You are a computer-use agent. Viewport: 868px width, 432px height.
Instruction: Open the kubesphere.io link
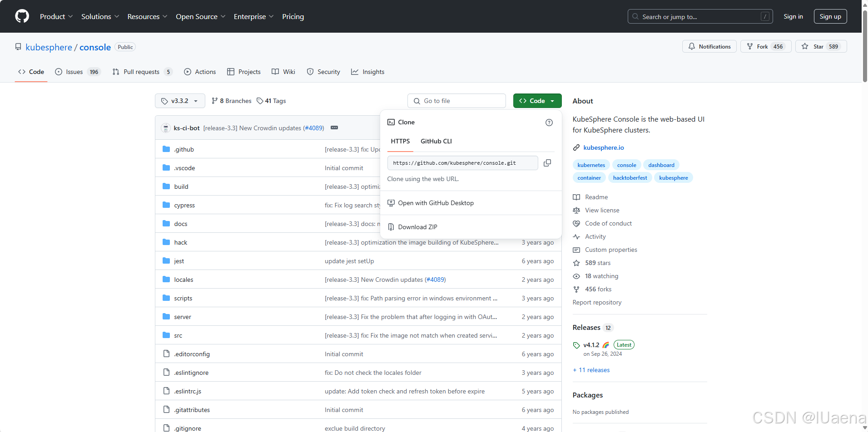pyautogui.click(x=604, y=147)
